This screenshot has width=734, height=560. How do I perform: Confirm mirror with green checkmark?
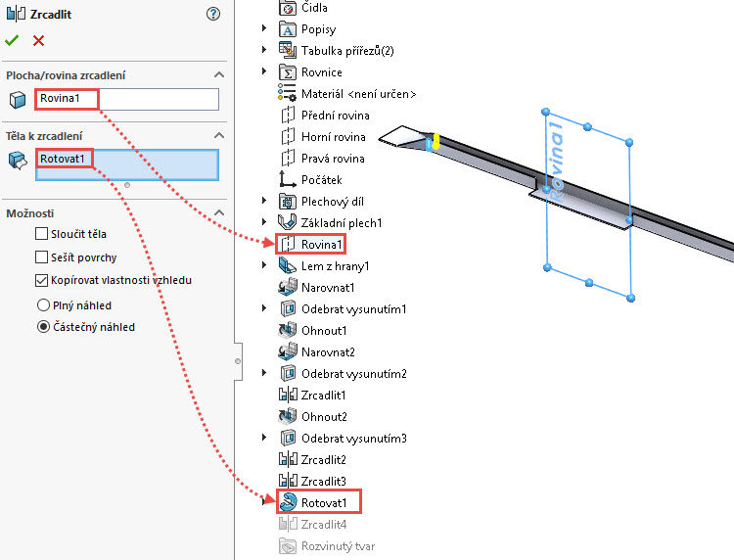pyautogui.click(x=12, y=40)
